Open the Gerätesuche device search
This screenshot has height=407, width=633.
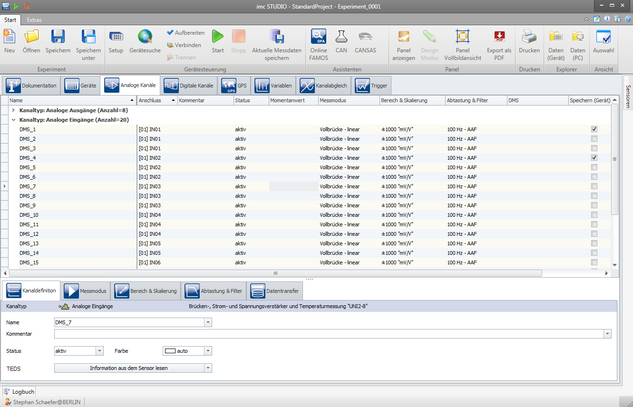[145, 38]
